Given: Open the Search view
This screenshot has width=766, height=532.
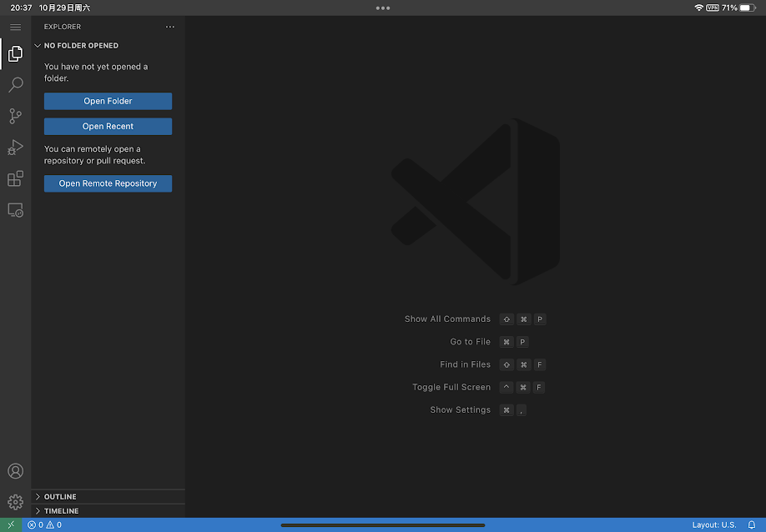Looking at the screenshot, I should 15,85.
